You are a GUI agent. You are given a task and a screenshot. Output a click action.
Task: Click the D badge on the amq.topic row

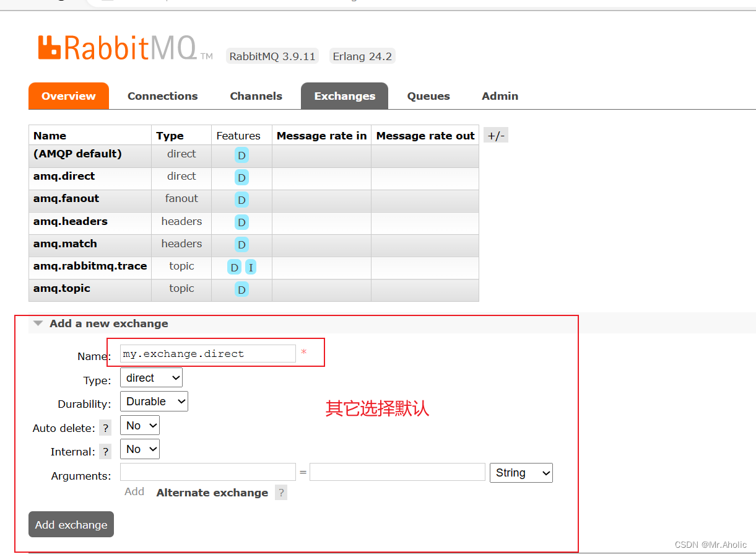coord(241,289)
